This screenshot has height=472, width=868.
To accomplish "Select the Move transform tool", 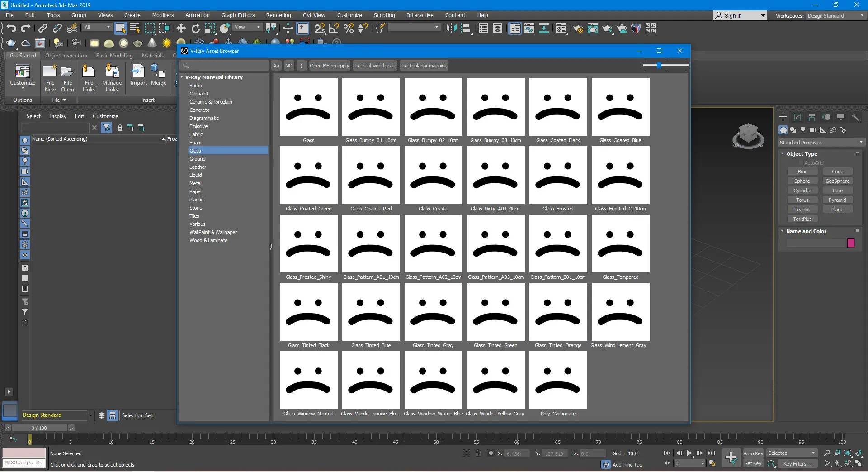I will (x=181, y=29).
